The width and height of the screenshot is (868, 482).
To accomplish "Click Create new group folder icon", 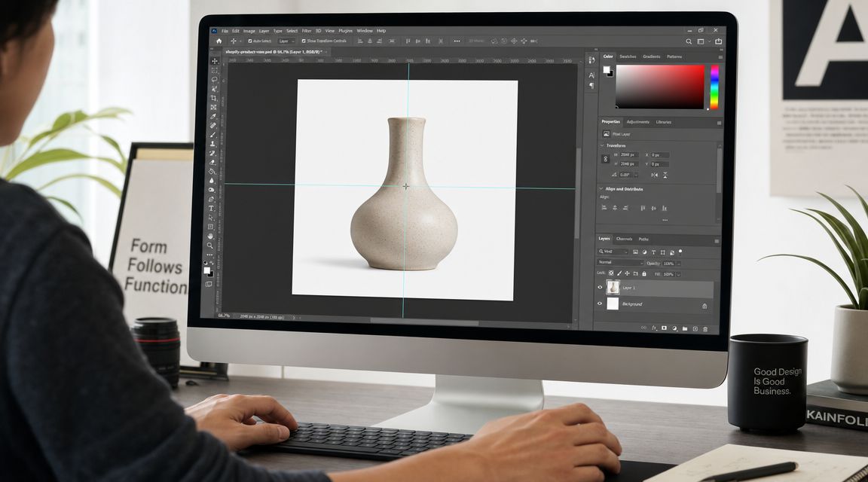I will coord(685,328).
